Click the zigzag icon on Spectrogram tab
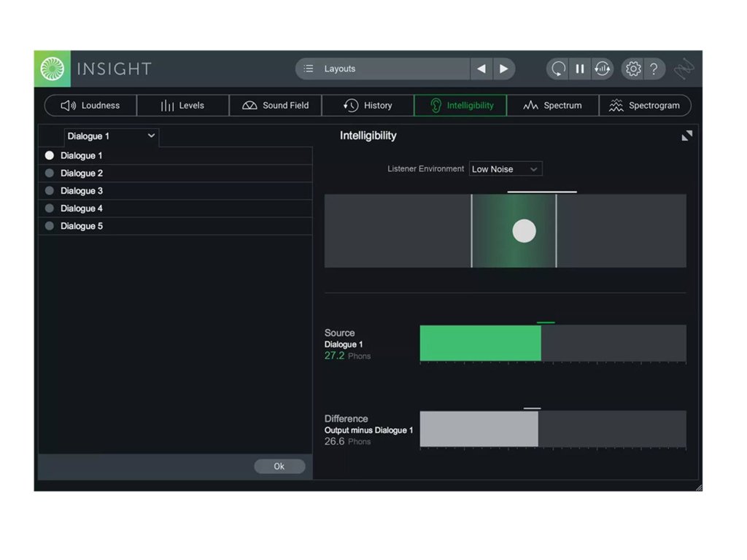This screenshot has width=747, height=560. click(616, 105)
